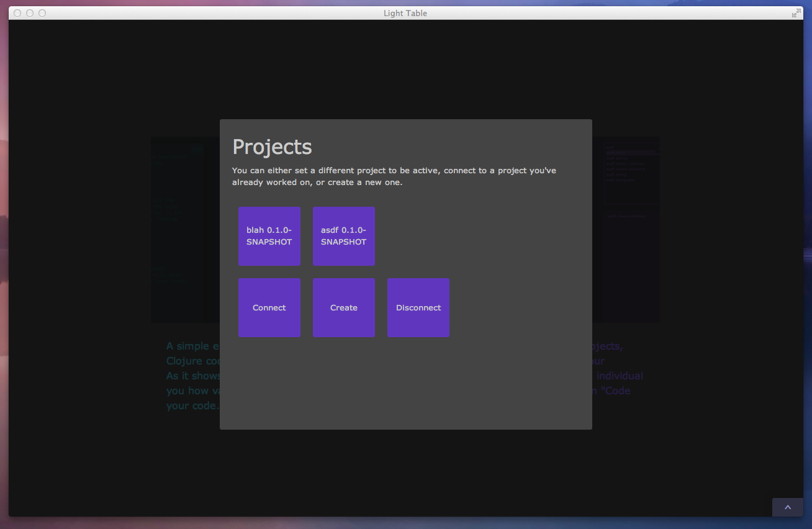Click the Disconnect button

[x=418, y=307]
